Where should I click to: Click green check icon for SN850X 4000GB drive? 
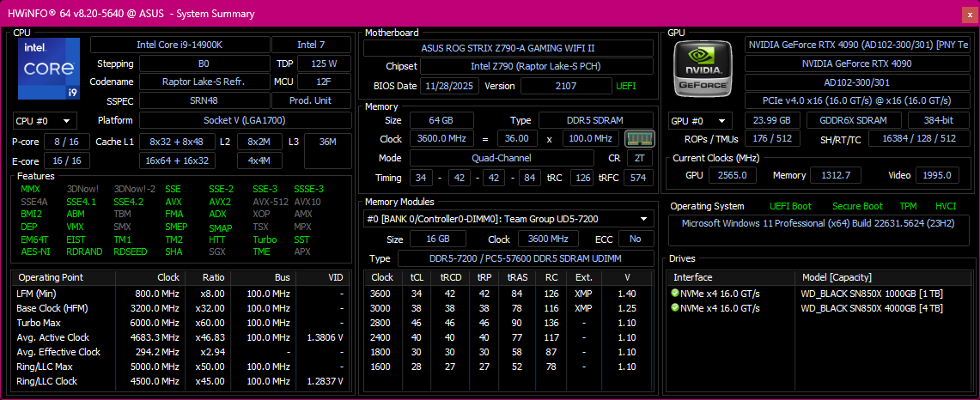(x=674, y=307)
